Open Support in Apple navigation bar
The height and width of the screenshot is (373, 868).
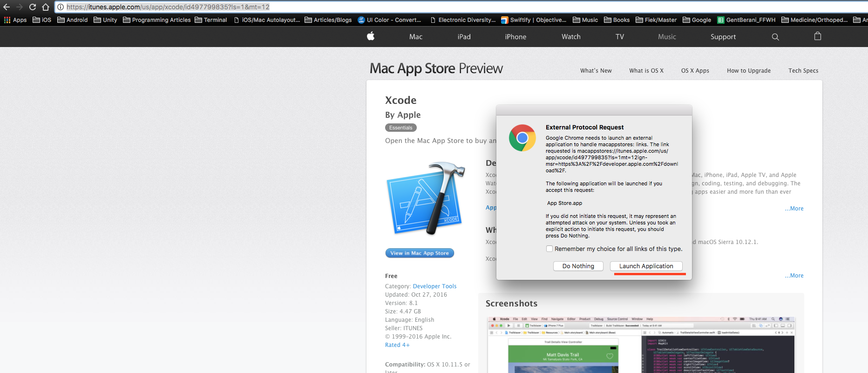(x=723, y=37)
